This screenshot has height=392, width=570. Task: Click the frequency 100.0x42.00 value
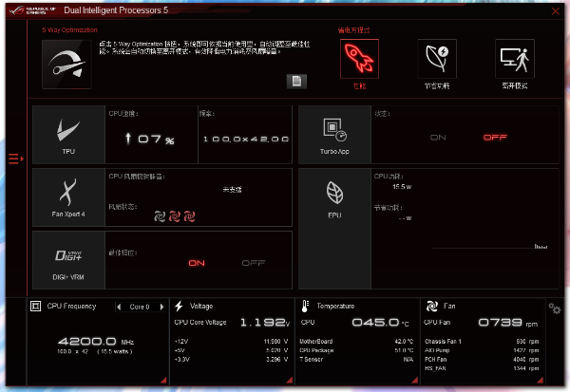246,140
